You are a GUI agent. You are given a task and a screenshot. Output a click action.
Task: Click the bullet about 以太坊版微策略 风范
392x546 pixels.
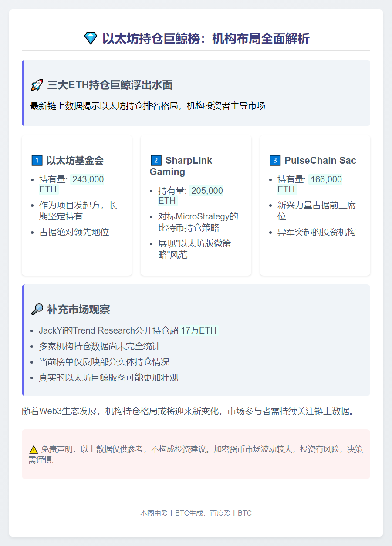click(195, 249)
